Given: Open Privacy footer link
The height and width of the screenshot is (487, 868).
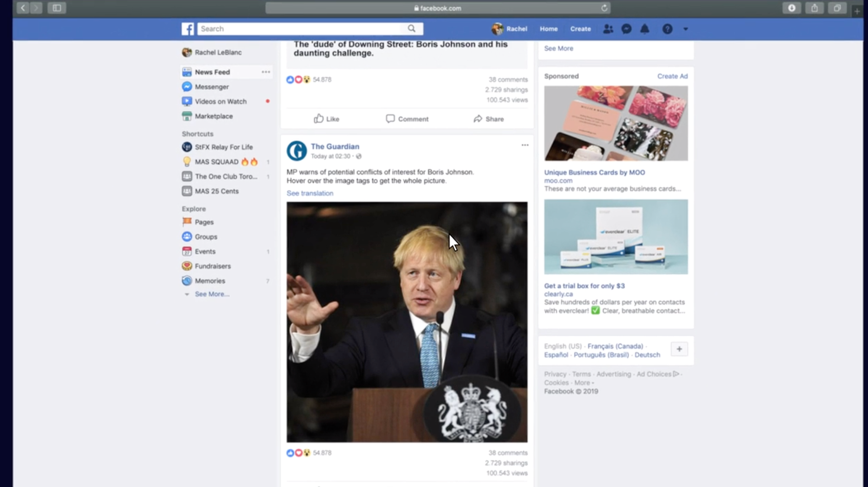Looking at the screenshot, I should click(555, 374).
